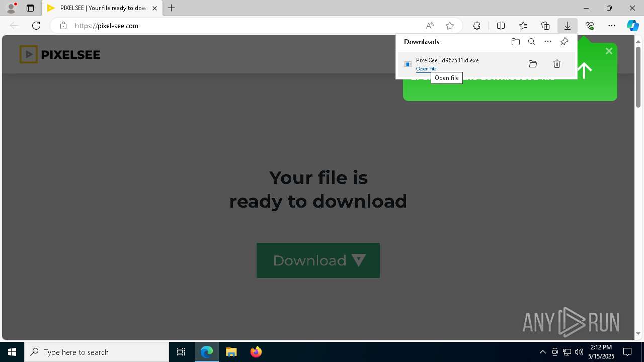Close the PIXELSEE tab
Image resolution: width=644 pixels, height=362 pixels.
point(154,8)
